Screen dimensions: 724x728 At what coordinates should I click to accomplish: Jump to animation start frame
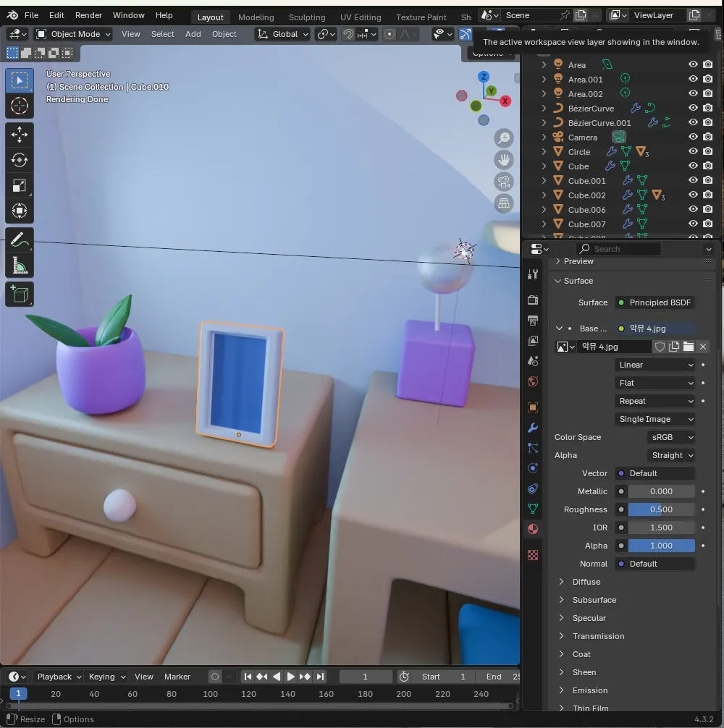(x=248, y=677)
